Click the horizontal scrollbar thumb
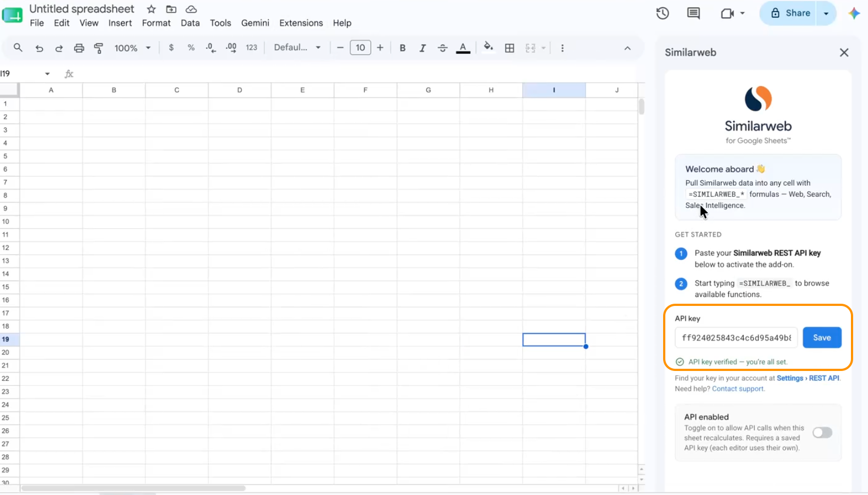 pyautogui.click(x=133, y=488)
